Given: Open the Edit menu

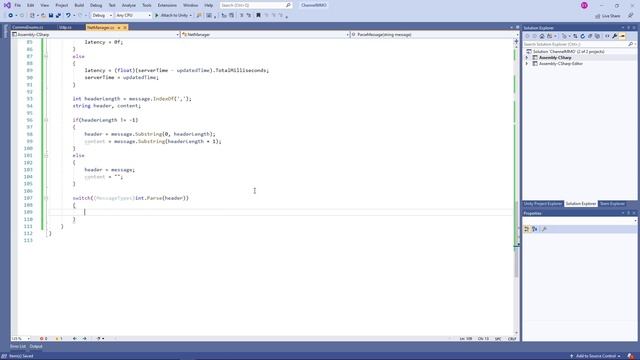Looking at the screenshot, I should click(x=31, y=5).
